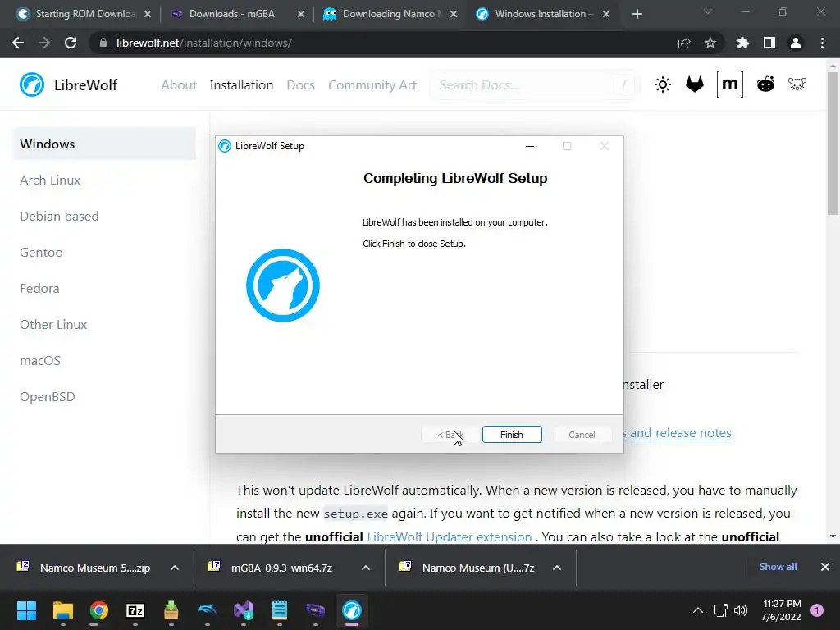Select Gentoo in the sidebar
The width and height of the screenshot is (840, 630).
(x=41, y=253)
